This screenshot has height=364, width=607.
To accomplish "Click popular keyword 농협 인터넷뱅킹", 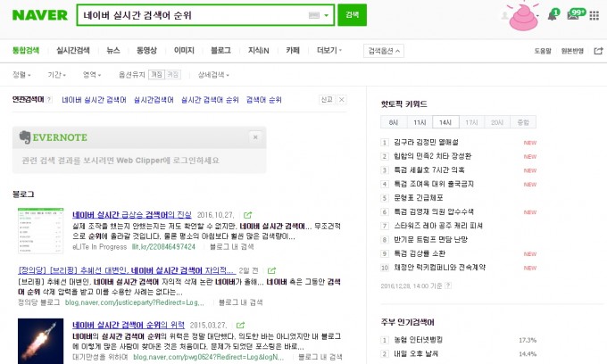I will tap(418, 340).
